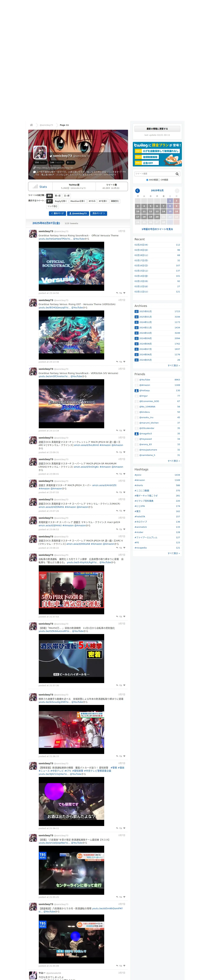Image resolution: width=210 pixels, height=980 pixels.
Task: Go to previous month in calendar
Action: (138, 191)
